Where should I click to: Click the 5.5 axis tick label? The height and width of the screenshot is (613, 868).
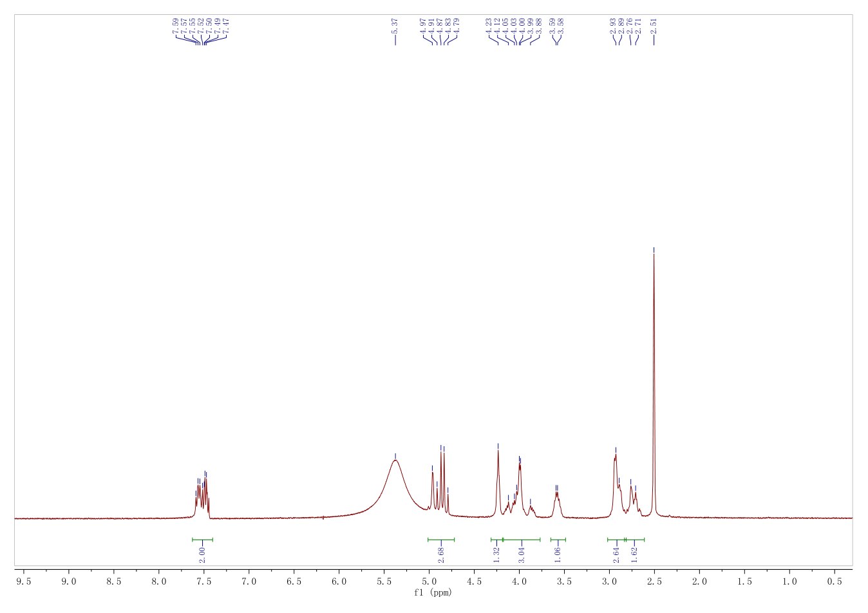pyautogui.click(x=384, y=581)
